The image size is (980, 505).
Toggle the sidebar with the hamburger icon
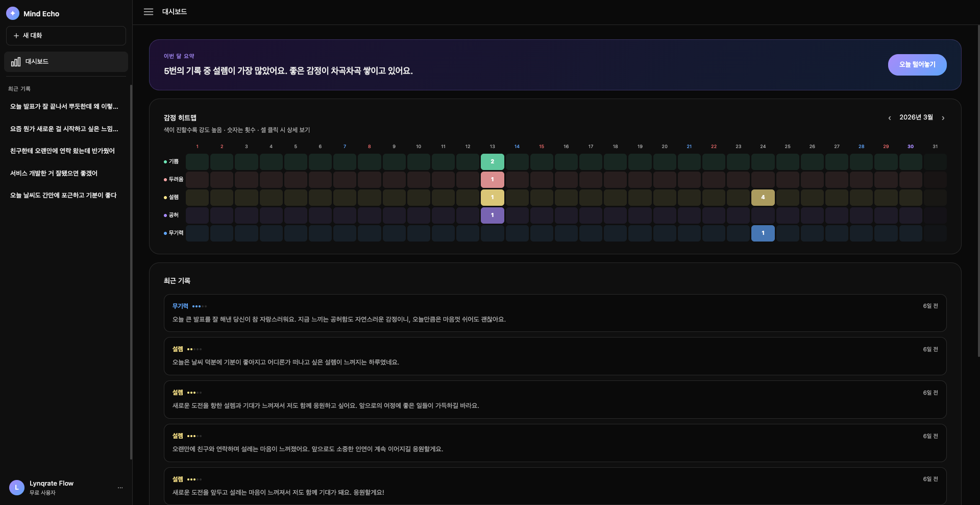(149, 12)
